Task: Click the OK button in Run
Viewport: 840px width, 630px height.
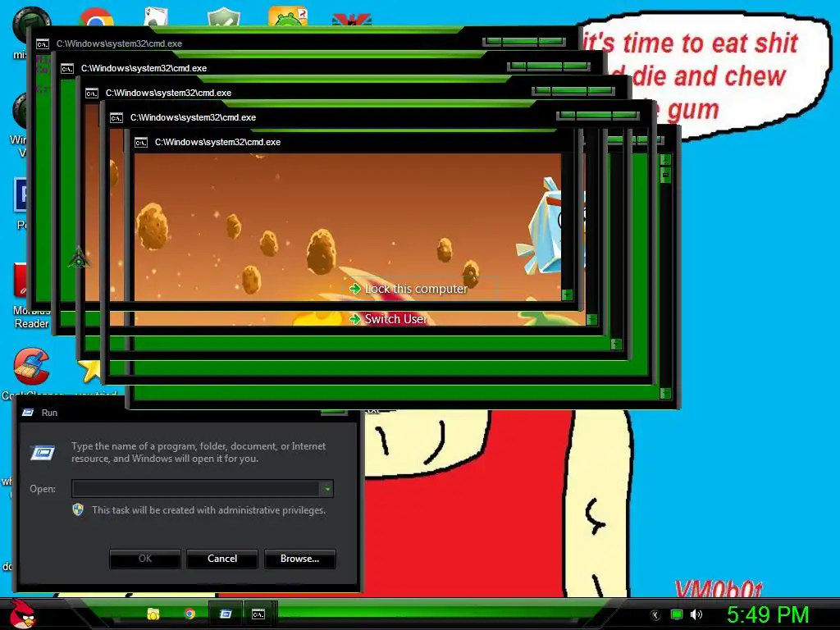Action: [x=145, y=558]
